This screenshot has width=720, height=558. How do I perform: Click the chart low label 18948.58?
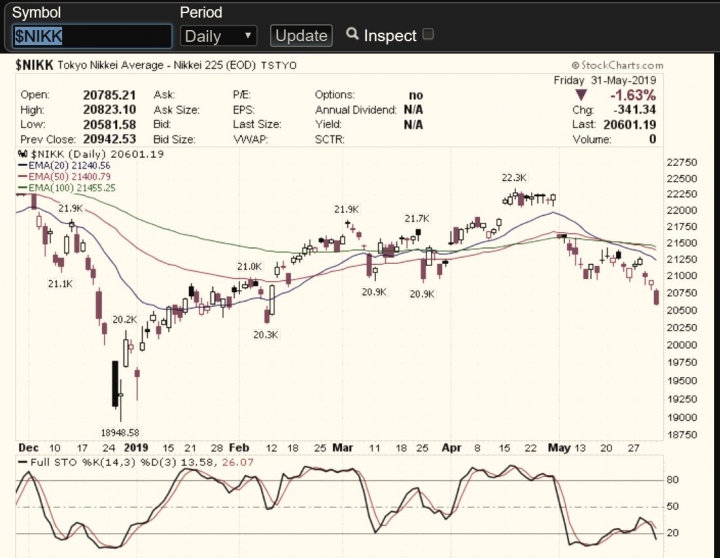(120, 433)
